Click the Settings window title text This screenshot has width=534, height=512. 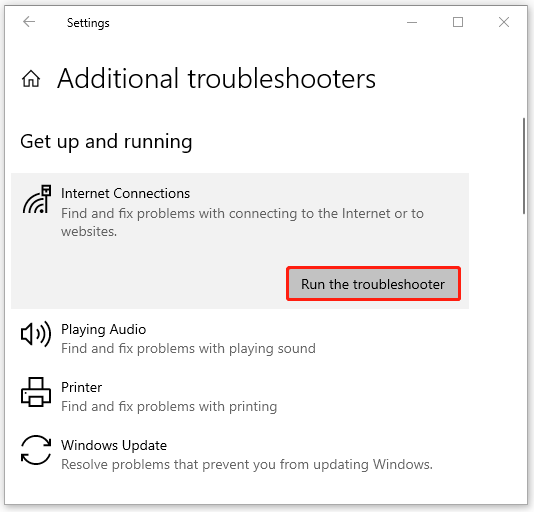(x=88, y=23)
